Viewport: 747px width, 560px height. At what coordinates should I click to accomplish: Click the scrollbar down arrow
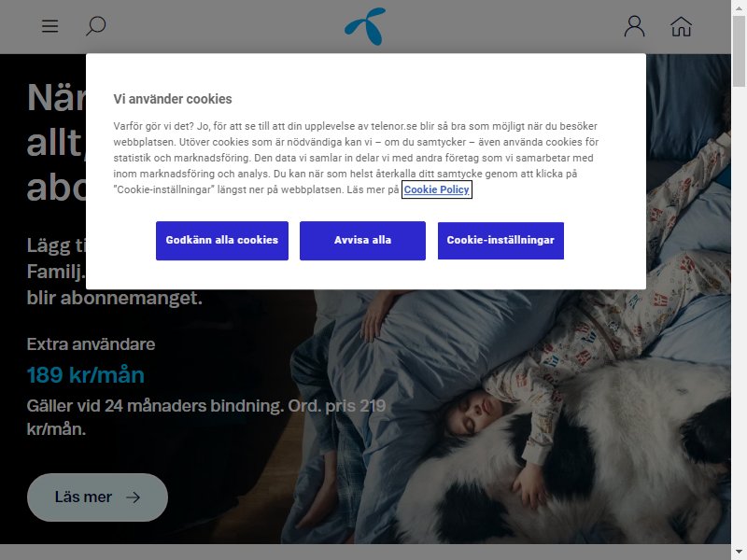tap(739, 553)
